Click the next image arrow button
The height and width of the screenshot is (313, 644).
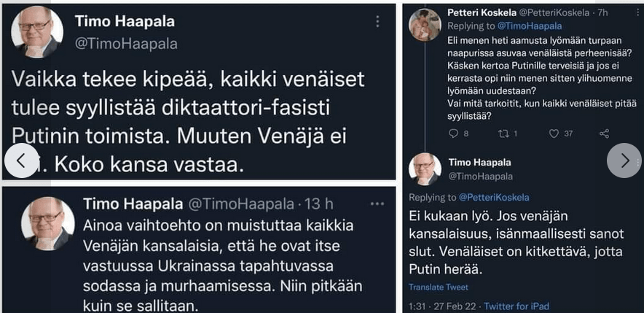coord(624,161)
